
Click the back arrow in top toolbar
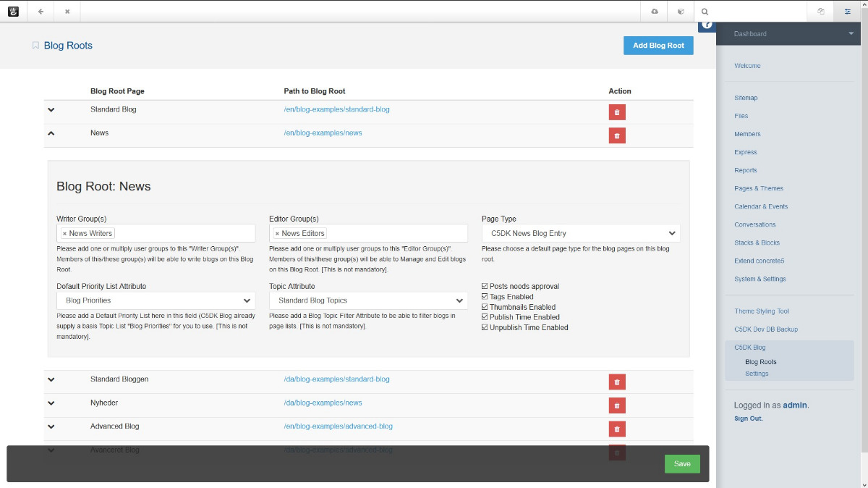click(41, 12)
